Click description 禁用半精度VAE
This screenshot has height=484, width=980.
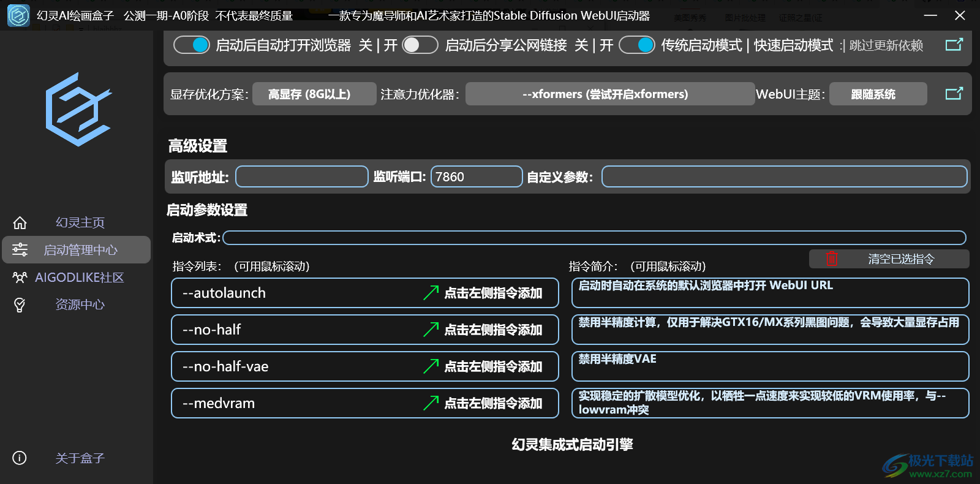(771, 366)
